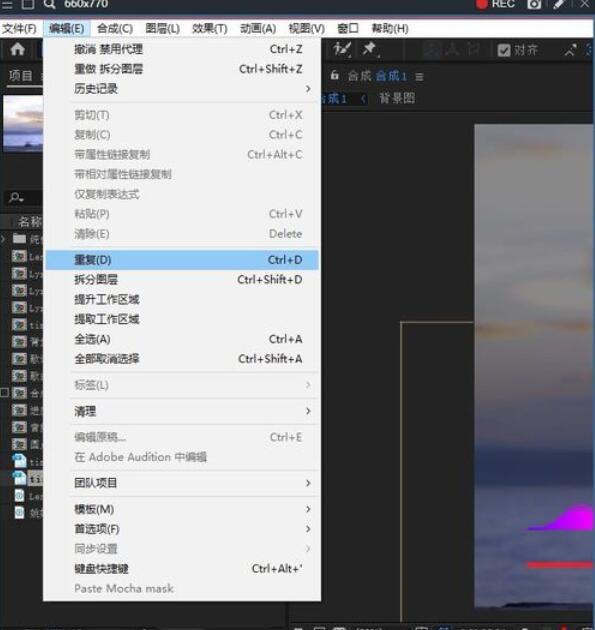Expand the folder row in project panel
The image size is (595, 630).
[3, 239]
